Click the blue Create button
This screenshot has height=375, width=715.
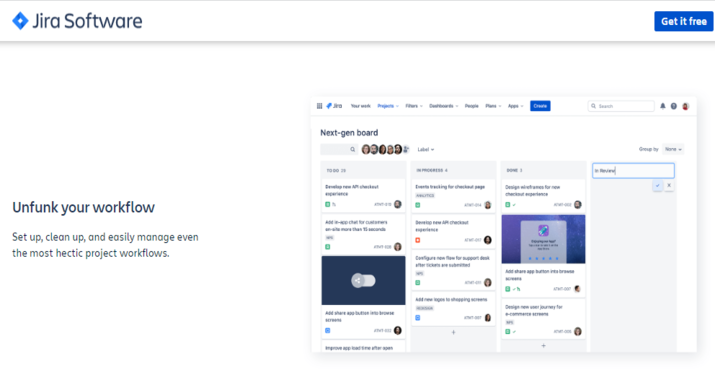[x=540, y=106]
